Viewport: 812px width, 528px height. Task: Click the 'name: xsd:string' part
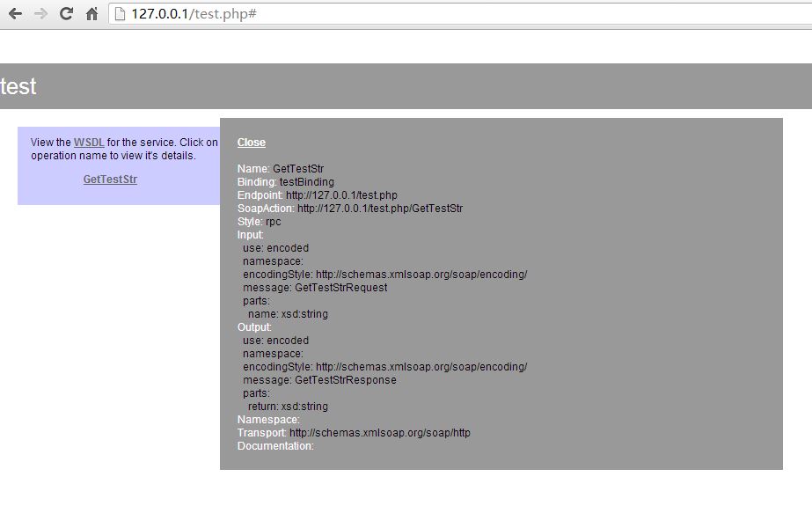288,314
